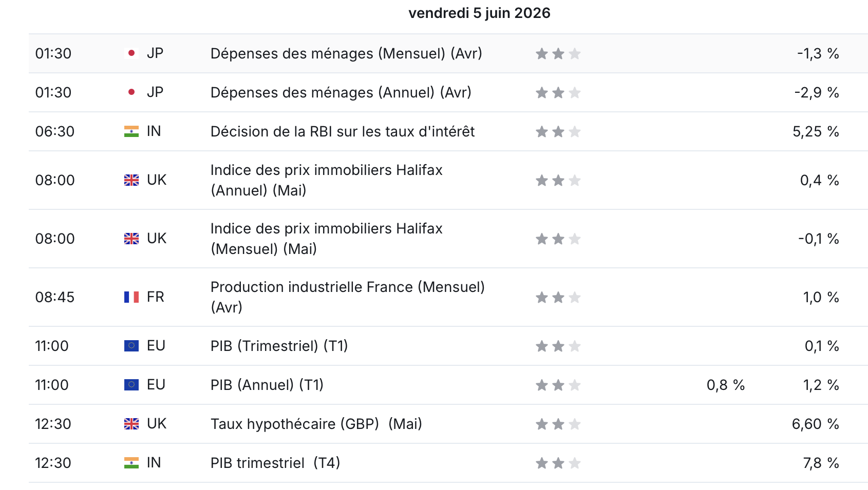868x490 pixels.
Task: Click the India flag on PIB trimestriel (T4) row
Action: pos(131,463)
